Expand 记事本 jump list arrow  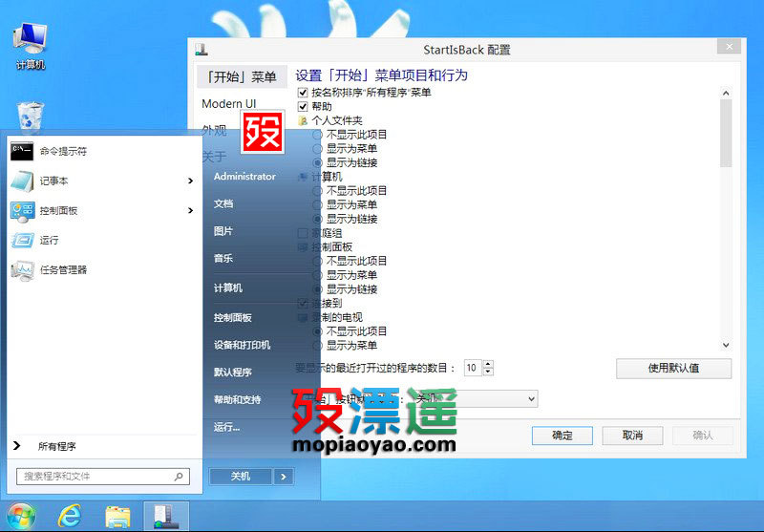click(x=190, y=181)
